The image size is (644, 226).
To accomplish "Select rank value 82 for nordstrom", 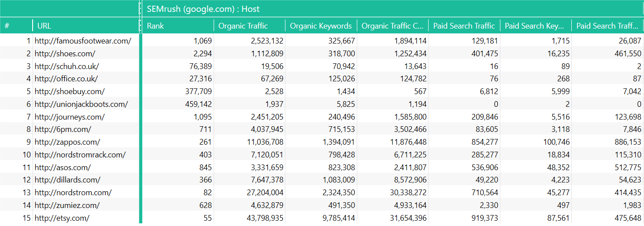I will tap(207, 193).
